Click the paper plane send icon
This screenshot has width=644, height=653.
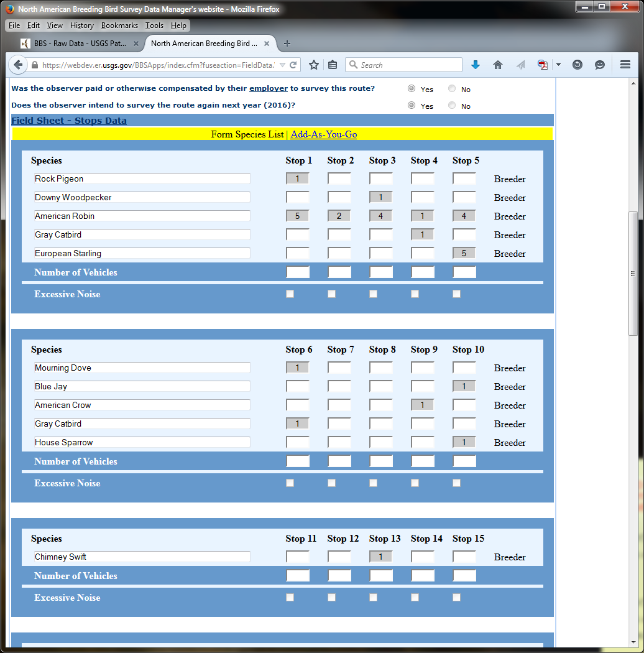click(520, 65)
